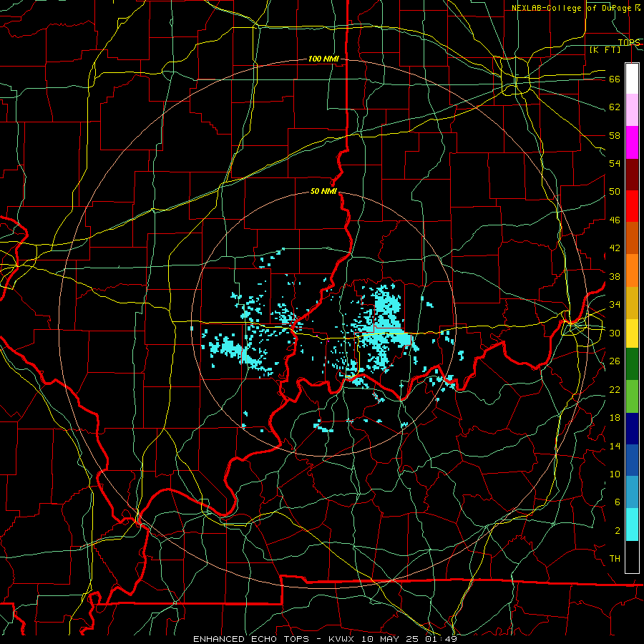This screenshot has width=644, height=644.
Task: Click the 50 legend scale value
Action: point(615,191)
